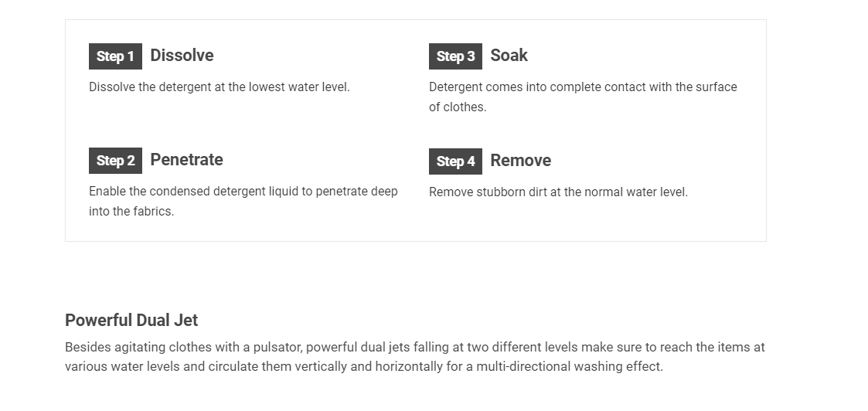Click 'Remove stubborn dirt at normal water level'
The image size is (868, 411).
point(558,192)
